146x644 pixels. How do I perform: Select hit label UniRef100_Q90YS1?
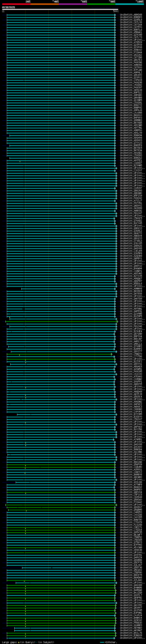pos(131,364)
